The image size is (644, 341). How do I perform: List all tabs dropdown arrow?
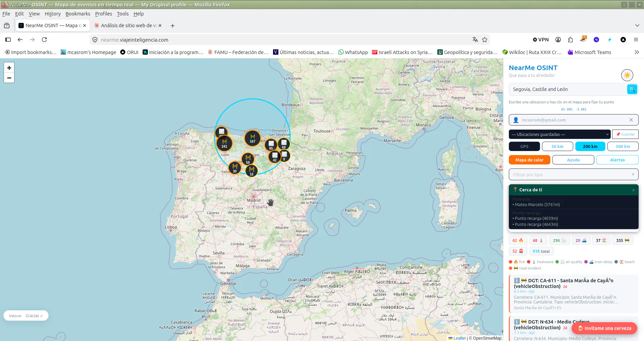pyautogui.click(x=637, y=26)
